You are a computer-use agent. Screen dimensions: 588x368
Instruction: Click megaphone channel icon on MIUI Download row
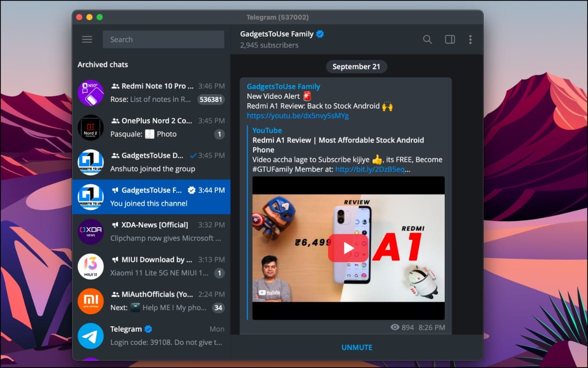click(x=115, y=260)
